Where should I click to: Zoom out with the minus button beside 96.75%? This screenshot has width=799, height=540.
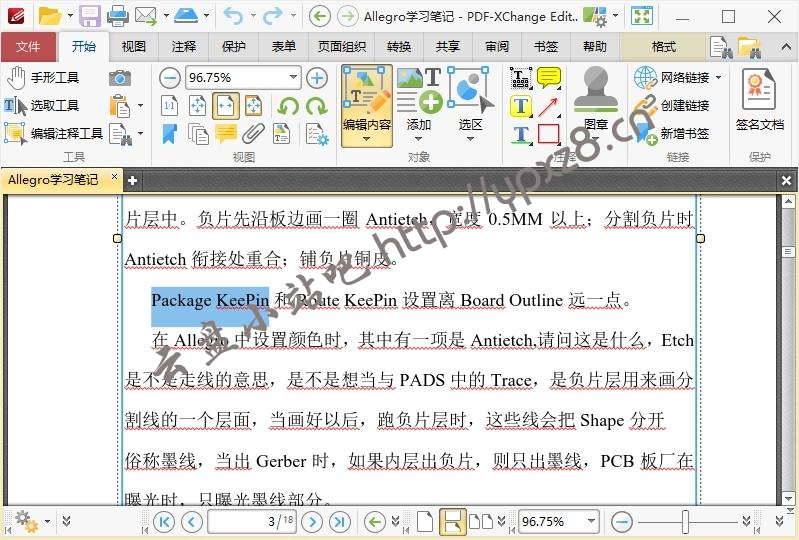pos(169,78)
